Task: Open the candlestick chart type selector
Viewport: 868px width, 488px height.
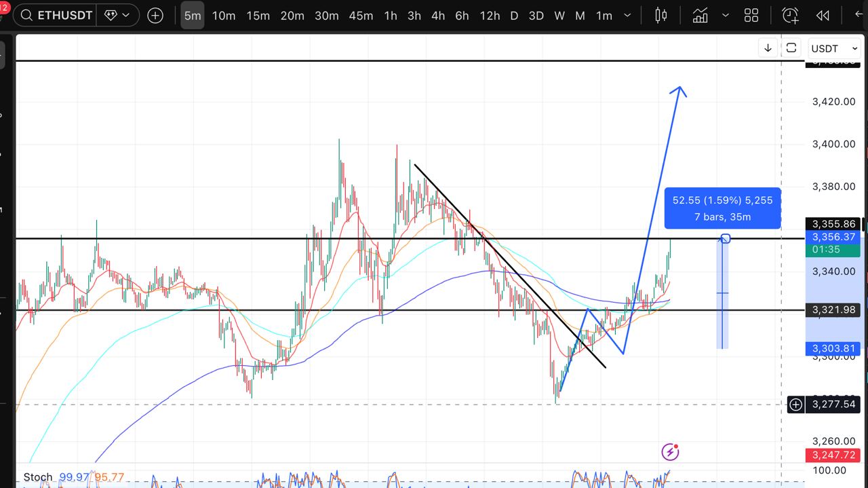Action: coord(661,15)
